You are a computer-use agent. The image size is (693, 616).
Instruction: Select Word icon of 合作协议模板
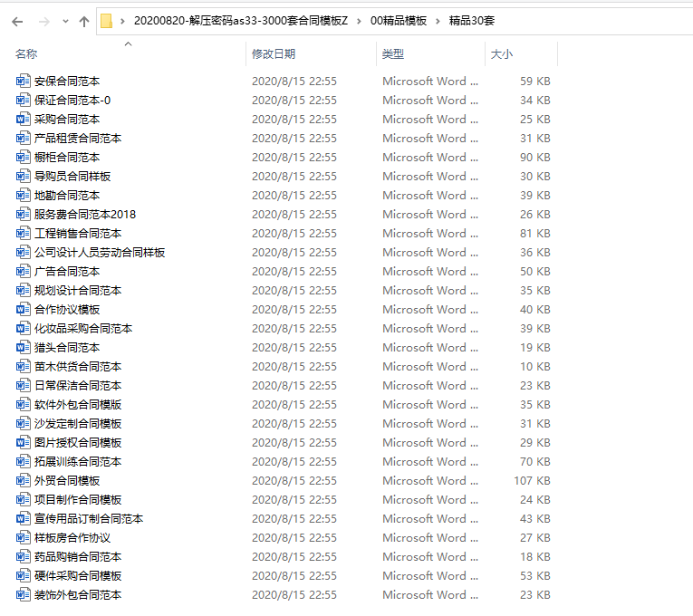click(23, 309)
